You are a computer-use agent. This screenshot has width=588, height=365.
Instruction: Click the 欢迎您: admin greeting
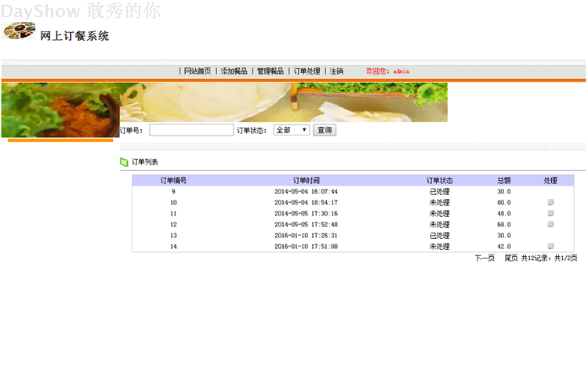(x=388, y=71)
